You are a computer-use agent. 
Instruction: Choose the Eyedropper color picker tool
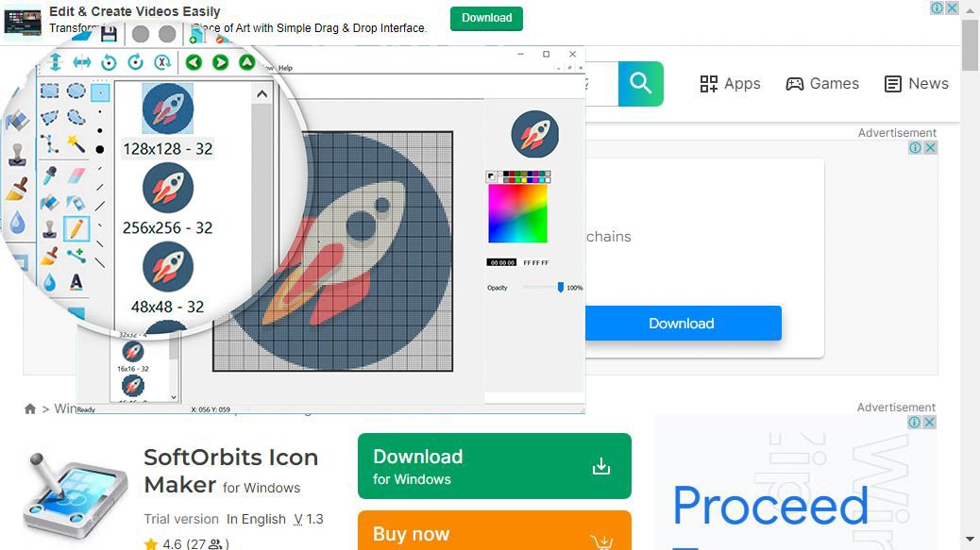(49, 175)
